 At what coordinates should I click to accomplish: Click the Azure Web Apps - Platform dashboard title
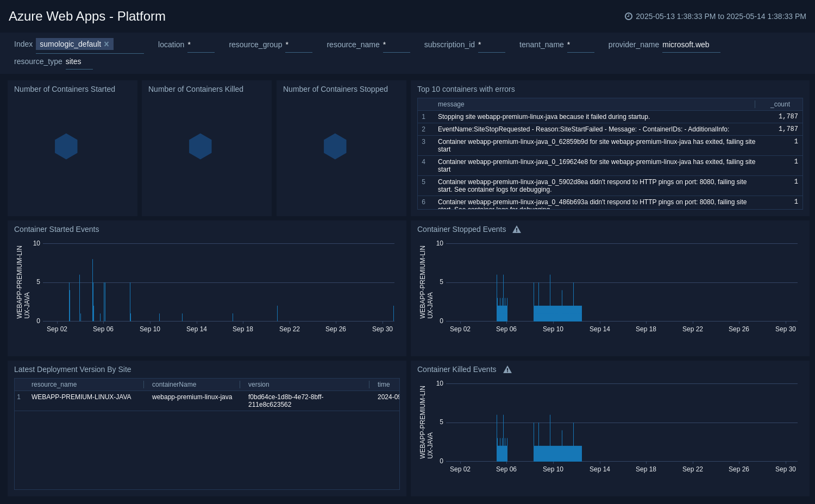click(87, 16)
